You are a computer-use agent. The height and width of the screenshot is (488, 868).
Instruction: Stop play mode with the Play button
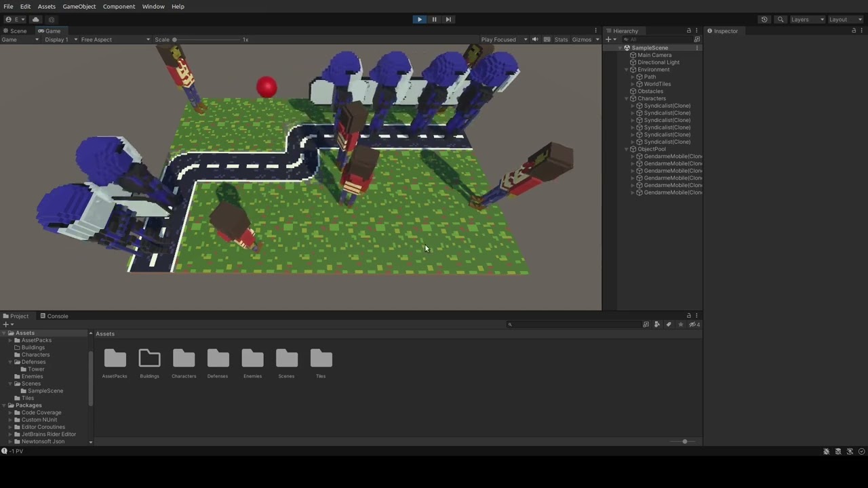click(420, 20)
